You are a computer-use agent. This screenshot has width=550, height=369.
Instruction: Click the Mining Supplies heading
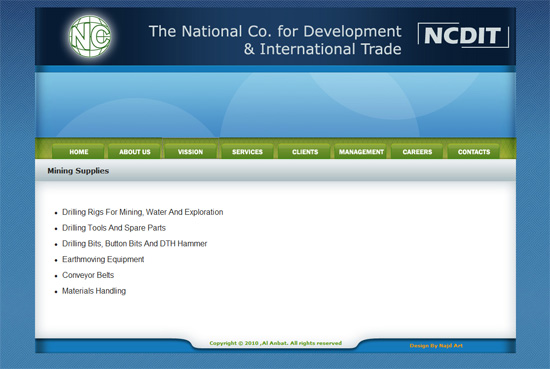pyautogui.click(x=78, y=171)
